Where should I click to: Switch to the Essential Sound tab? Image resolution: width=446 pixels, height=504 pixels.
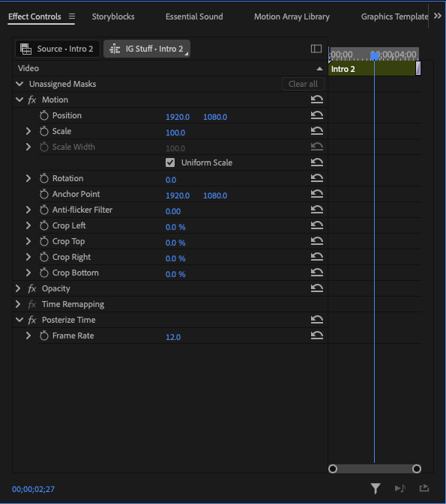click(x=194, y=16)
